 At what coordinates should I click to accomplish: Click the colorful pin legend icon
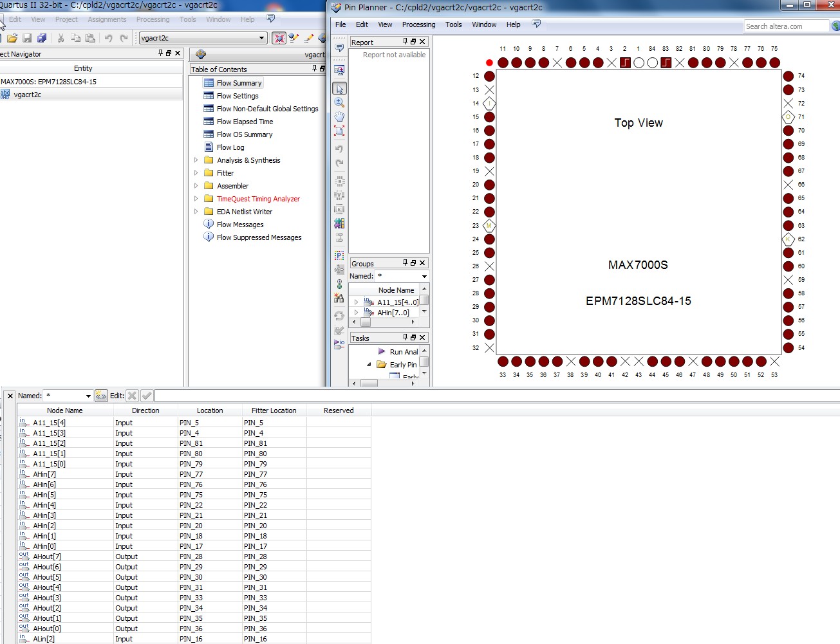(x=339, y=223)
